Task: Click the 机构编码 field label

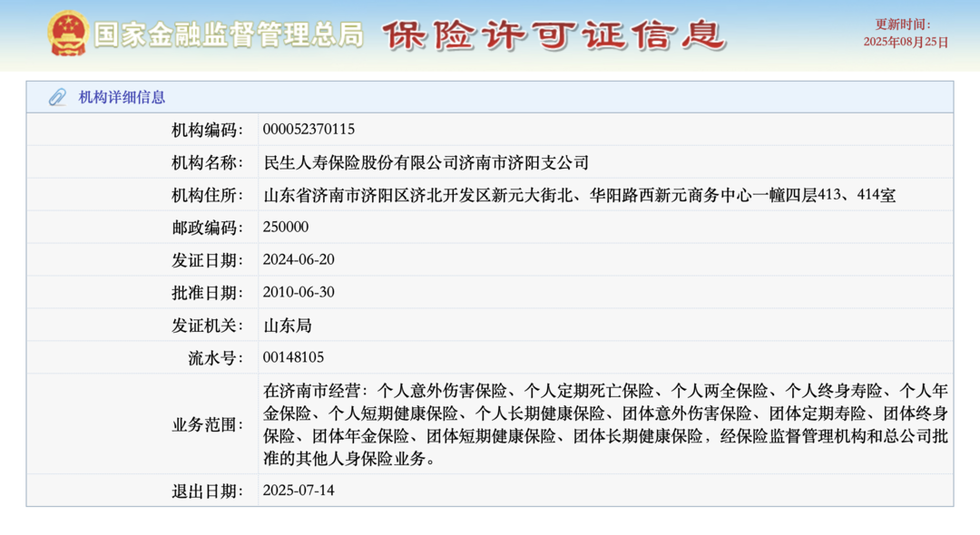Action: 207,130
